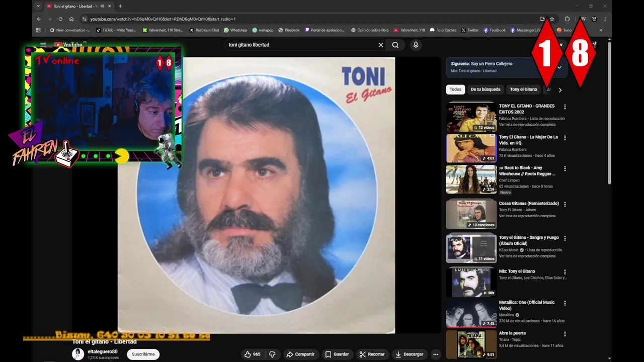
Task: Open the WhatsApp bookmark
Action: click(235, 30)
